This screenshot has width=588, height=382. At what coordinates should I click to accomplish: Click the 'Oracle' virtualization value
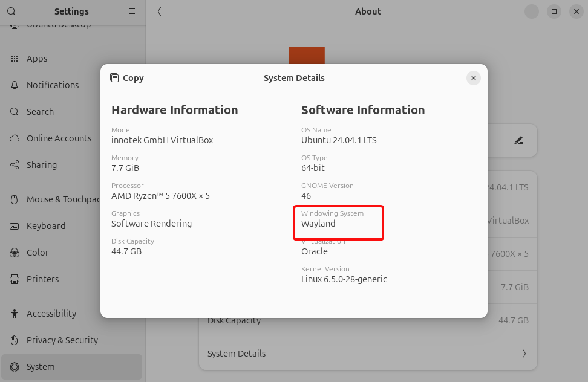(x=315, y=251)
